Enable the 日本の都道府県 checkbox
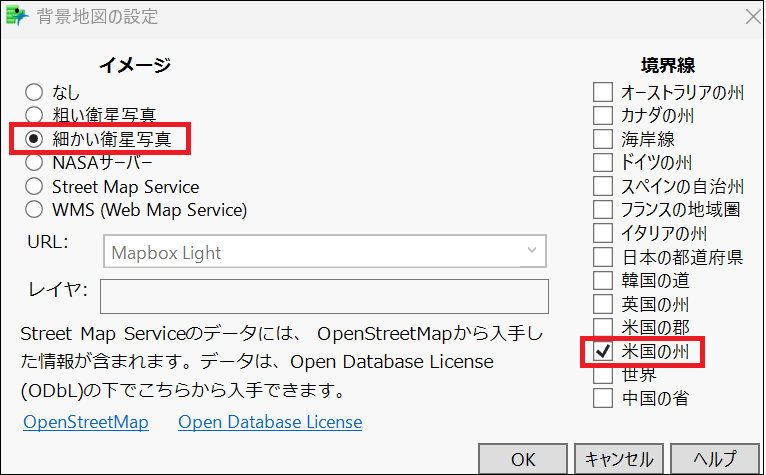Screen dimensions: 766x475 tap(602, 257)
